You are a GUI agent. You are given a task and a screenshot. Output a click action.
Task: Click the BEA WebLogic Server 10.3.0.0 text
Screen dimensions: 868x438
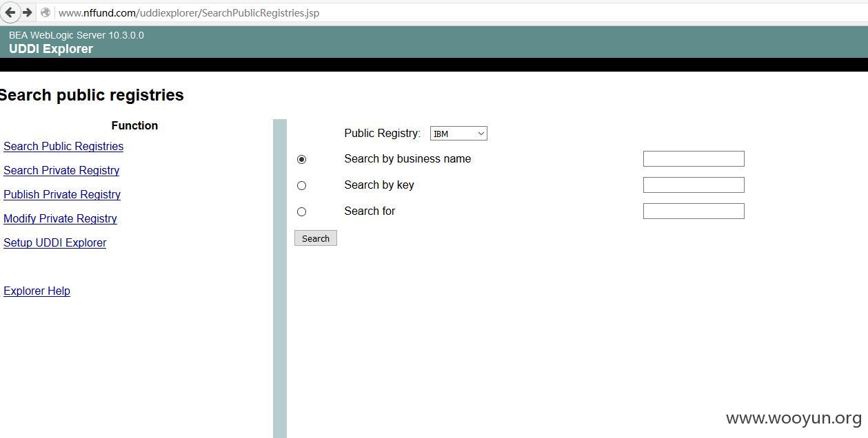click(77, 35)
